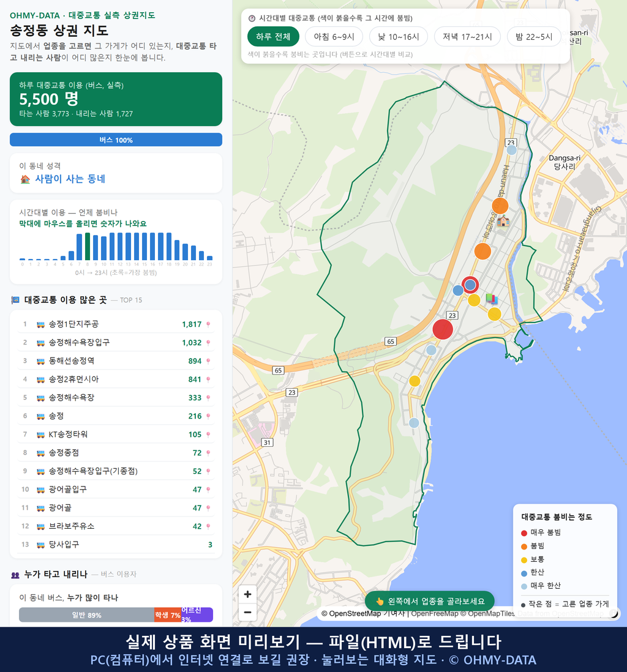The width and height of the screenshot is (627, 672).
Task: Switch to the 아침 6~9시 filter
Action: tap(334, 37)
